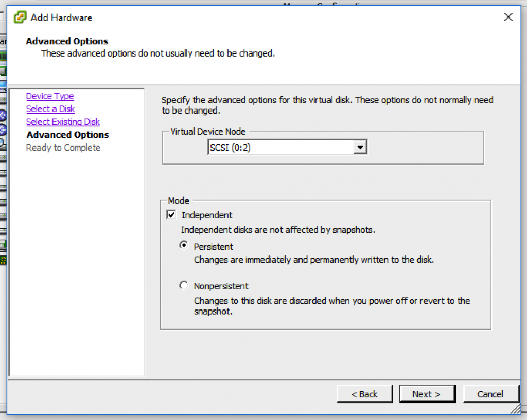Cancel the Add Hardware wizard
The image size is (527, 420).
click(x=490, y=394)
